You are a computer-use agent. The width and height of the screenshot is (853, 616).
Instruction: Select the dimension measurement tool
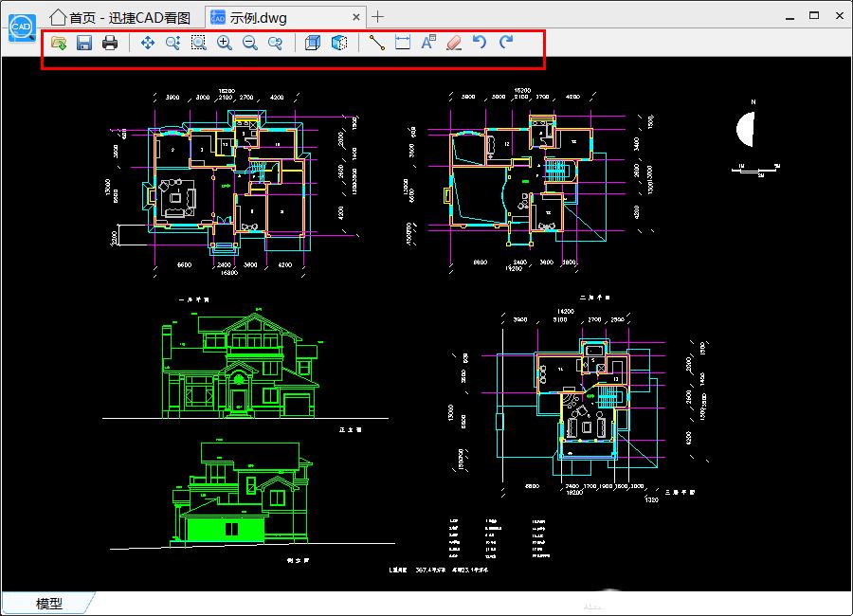(x=403, y=43)
